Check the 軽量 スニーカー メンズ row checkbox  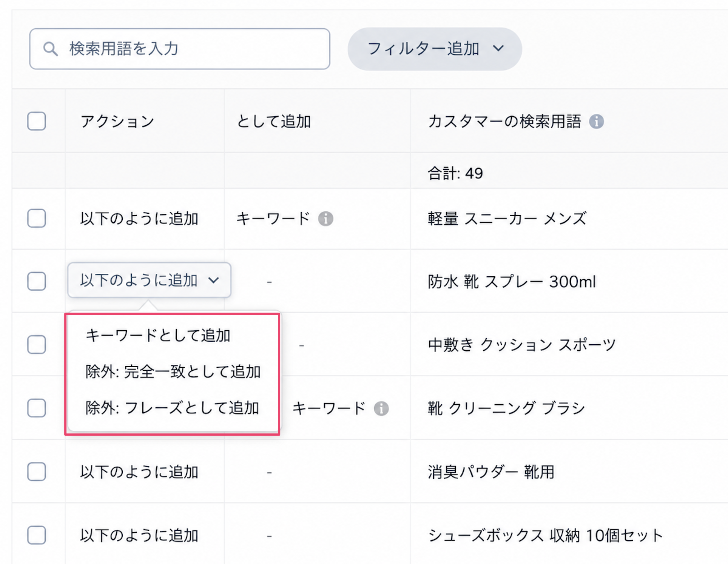37,218
